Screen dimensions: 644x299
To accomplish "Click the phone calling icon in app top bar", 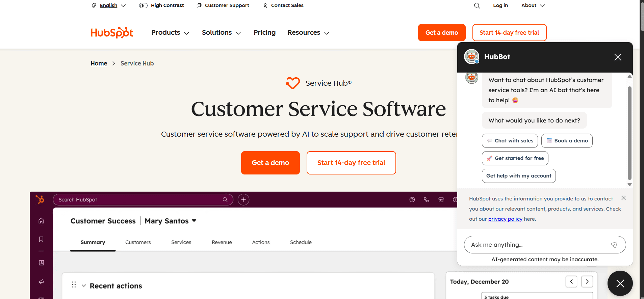I will click(x=427, y=199).
